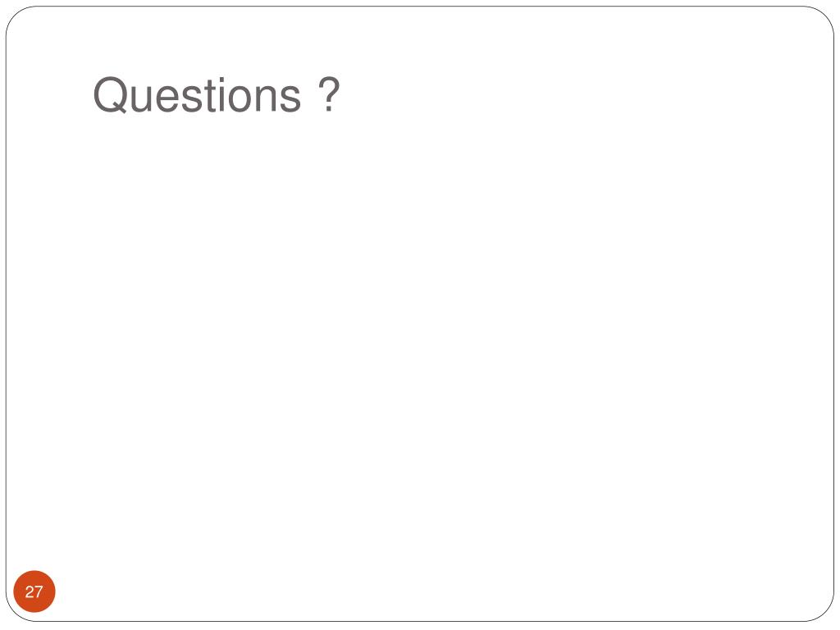Click the capital Q of Questions
840x630 pixels.
(110, 95)
